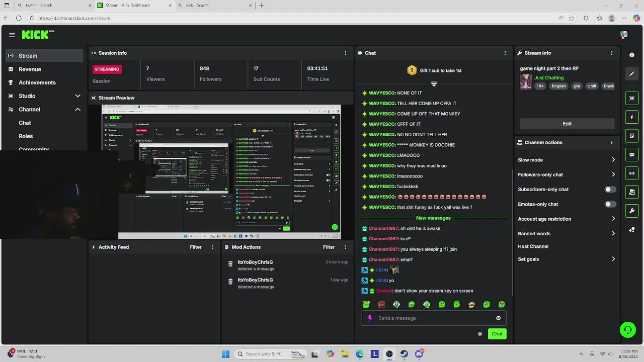Click the browser address bar URL
644x362 pixels.
click(x=74, y=18)
